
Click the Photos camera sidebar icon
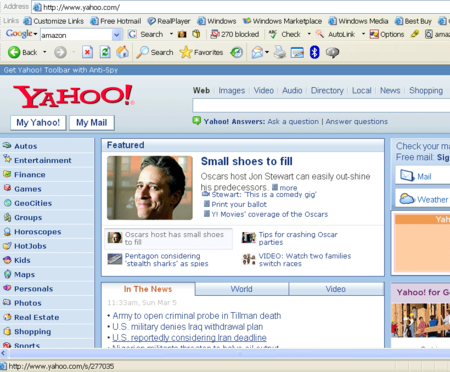click(7, 302)
